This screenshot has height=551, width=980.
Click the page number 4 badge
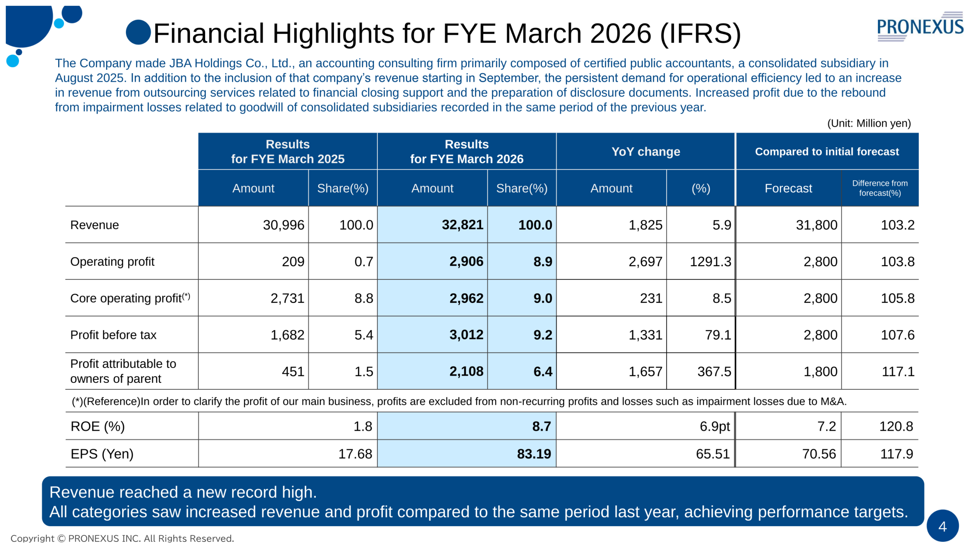click(x=942, y=526)
